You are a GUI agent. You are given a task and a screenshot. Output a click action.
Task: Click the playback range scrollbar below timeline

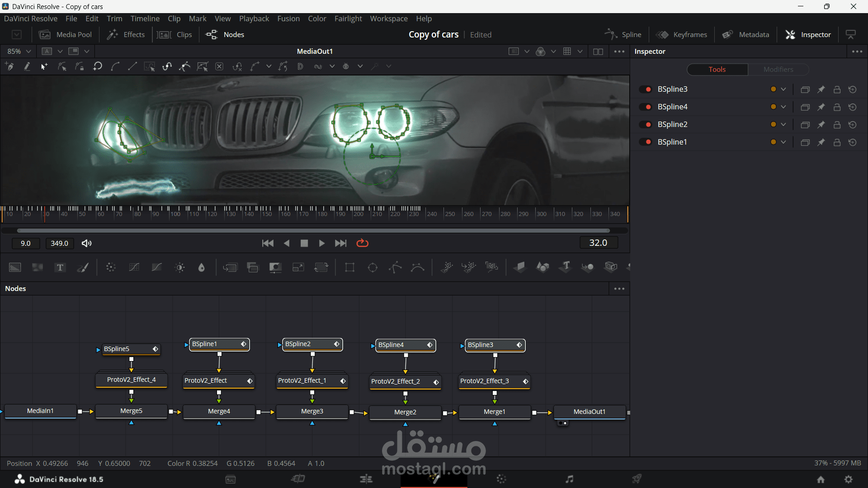[313, 230]
